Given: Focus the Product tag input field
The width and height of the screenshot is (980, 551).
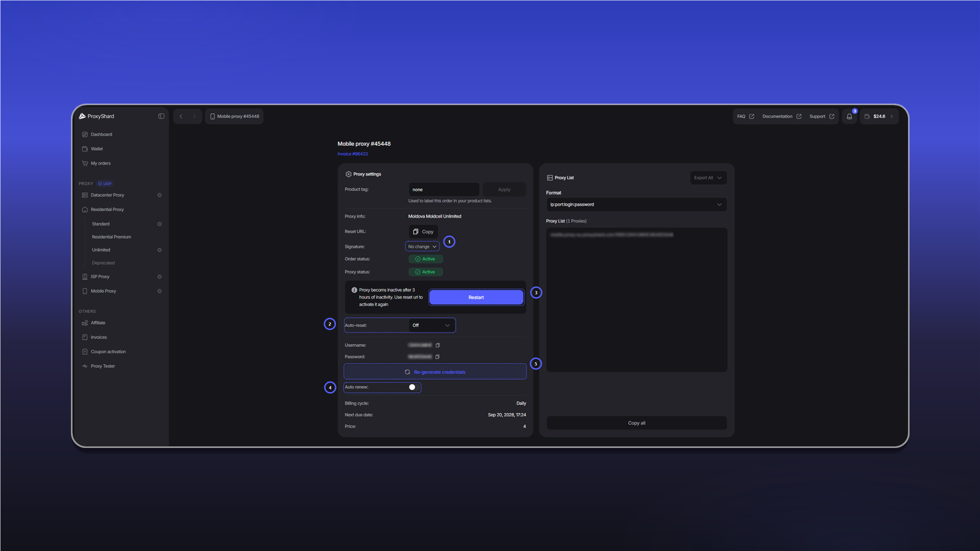Looking at the screenshot, I should [x=444, y=190].
